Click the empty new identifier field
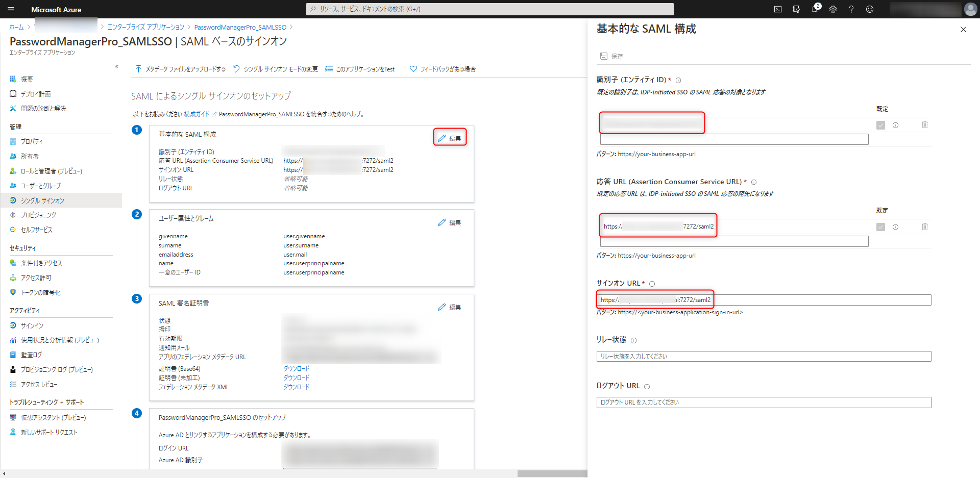980x478 pixels. coord(734,139)
